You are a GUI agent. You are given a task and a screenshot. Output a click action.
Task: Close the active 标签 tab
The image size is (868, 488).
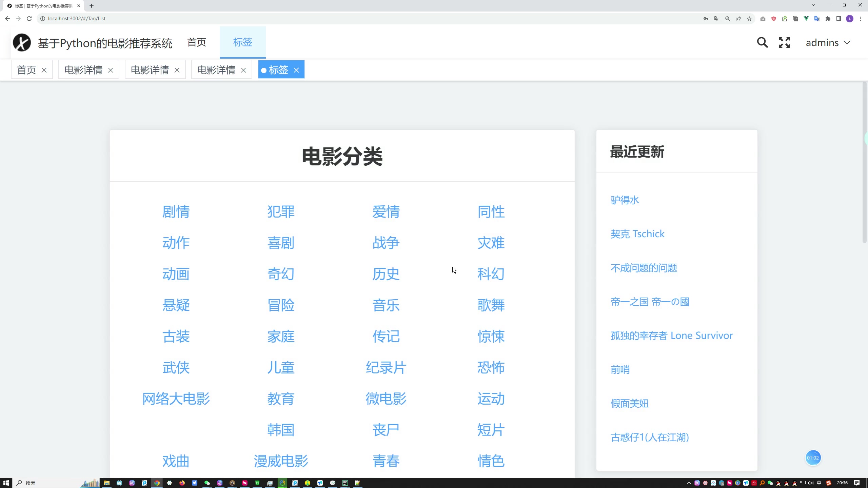pos(296,70)
